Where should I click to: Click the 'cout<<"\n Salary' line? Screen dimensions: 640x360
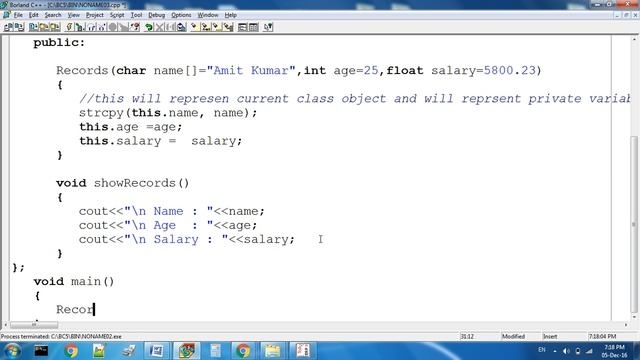(187, 239)
